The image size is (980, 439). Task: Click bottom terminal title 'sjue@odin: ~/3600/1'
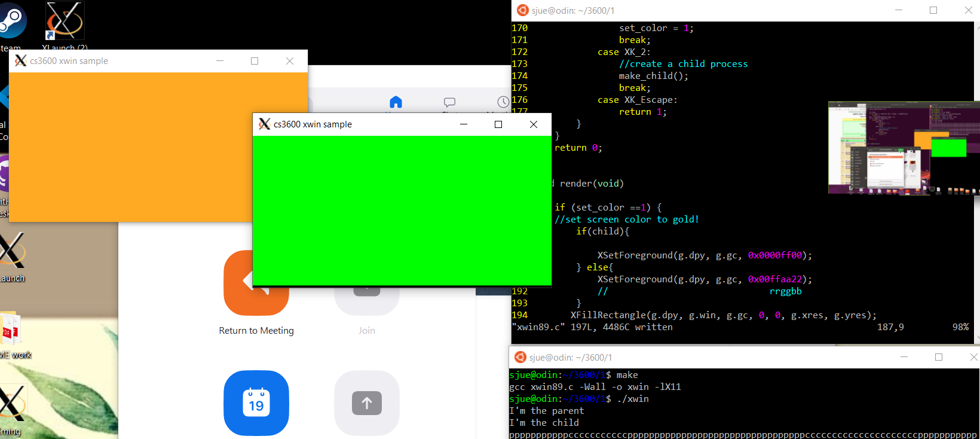point(571,358)
